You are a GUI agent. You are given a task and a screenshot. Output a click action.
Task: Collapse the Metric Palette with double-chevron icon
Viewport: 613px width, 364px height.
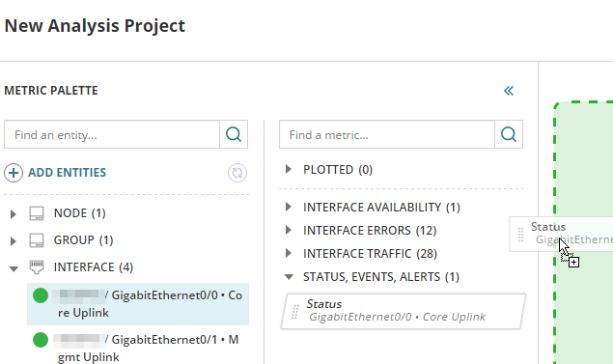click(x=508, y=91)
